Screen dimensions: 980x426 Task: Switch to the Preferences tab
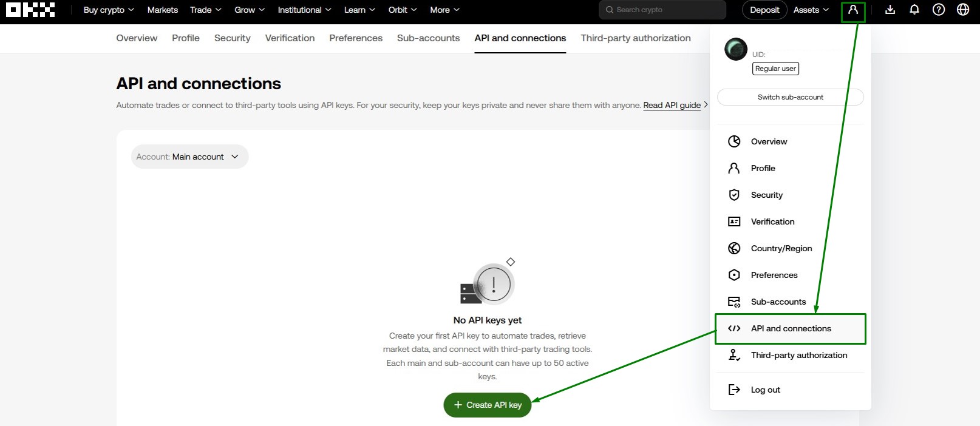tap(356, 38)
